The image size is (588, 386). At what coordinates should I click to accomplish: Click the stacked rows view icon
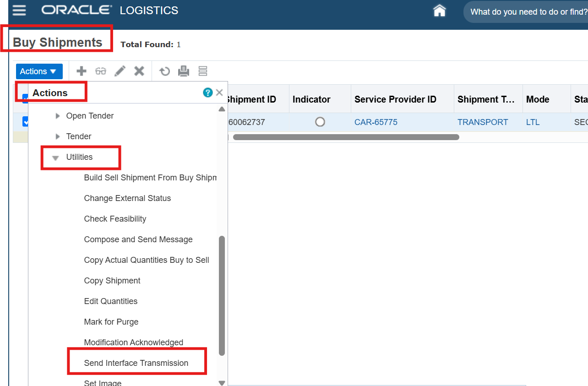203,71
